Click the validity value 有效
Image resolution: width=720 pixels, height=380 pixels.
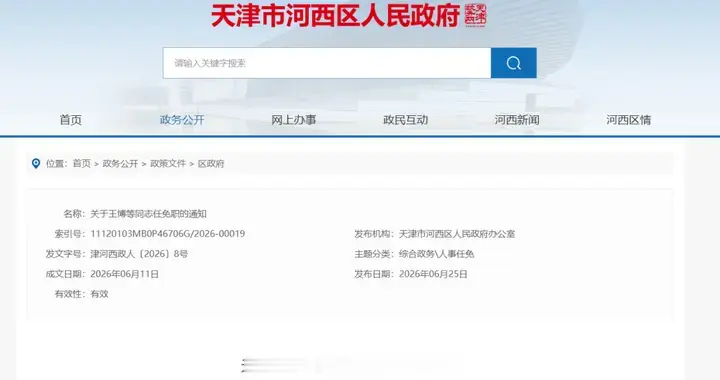99,294
